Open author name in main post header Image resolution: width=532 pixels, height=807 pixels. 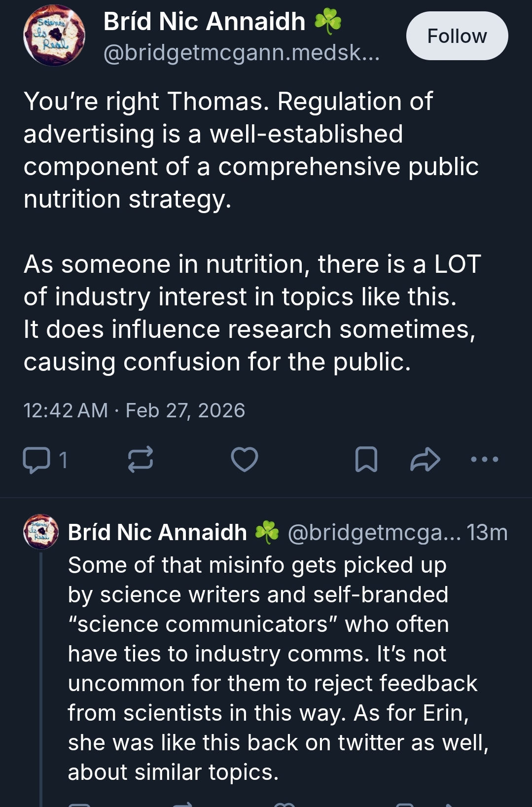tap(205, 22)
